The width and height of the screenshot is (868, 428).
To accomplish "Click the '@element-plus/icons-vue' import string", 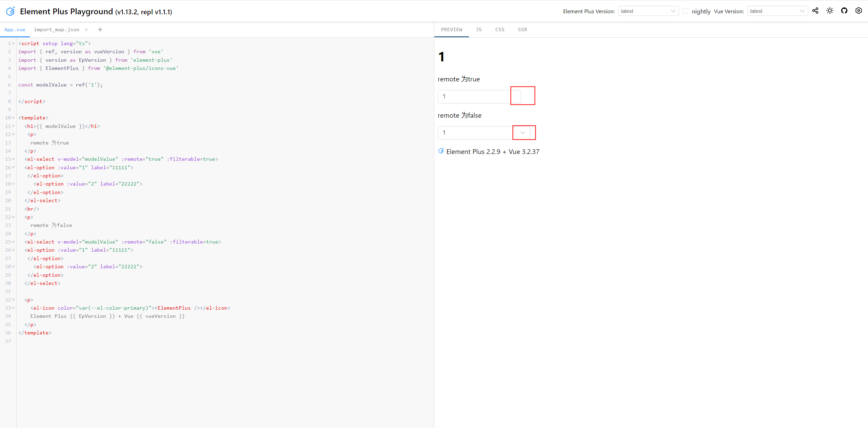I will click(x=141, y=68).
